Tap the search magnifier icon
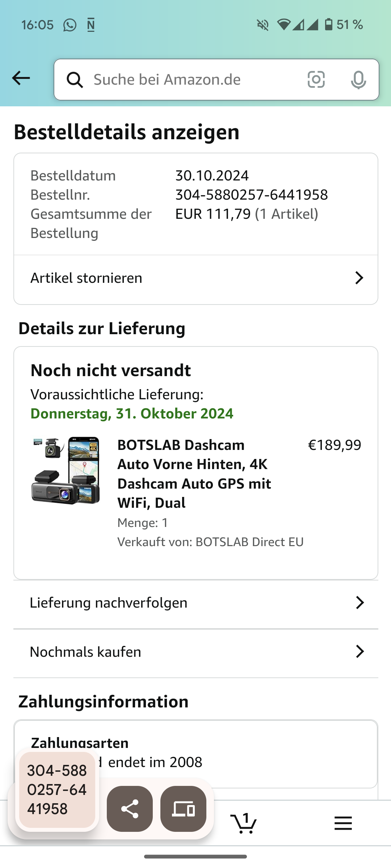 [75, 80]
